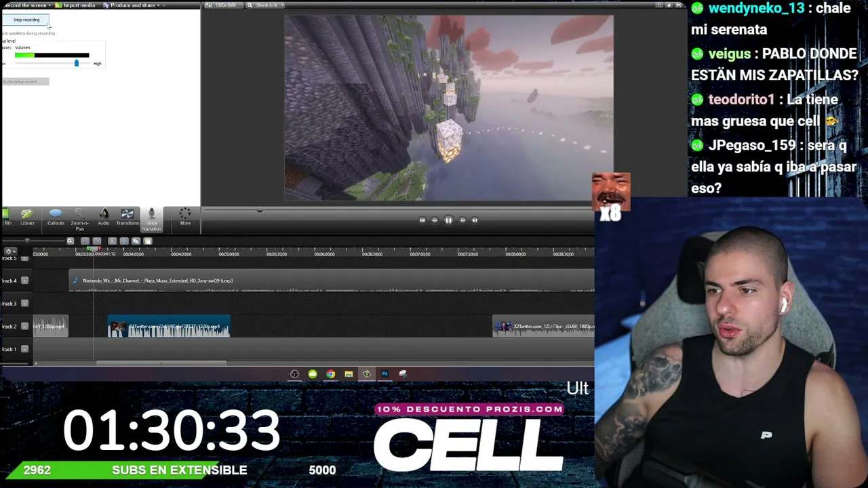Open the Callouts tool tab
The width and height of the screenshot is (868, 488).
[56, 217]
